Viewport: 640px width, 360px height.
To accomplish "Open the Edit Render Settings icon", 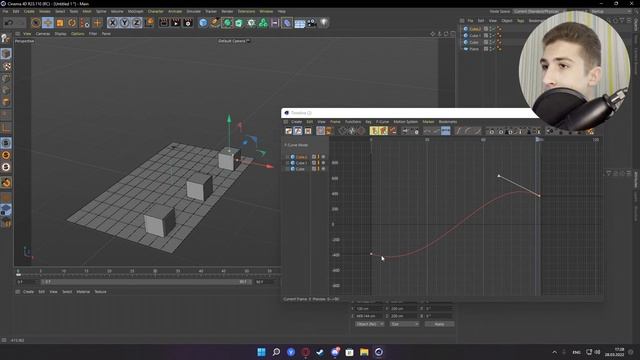I will coord(188,23).
